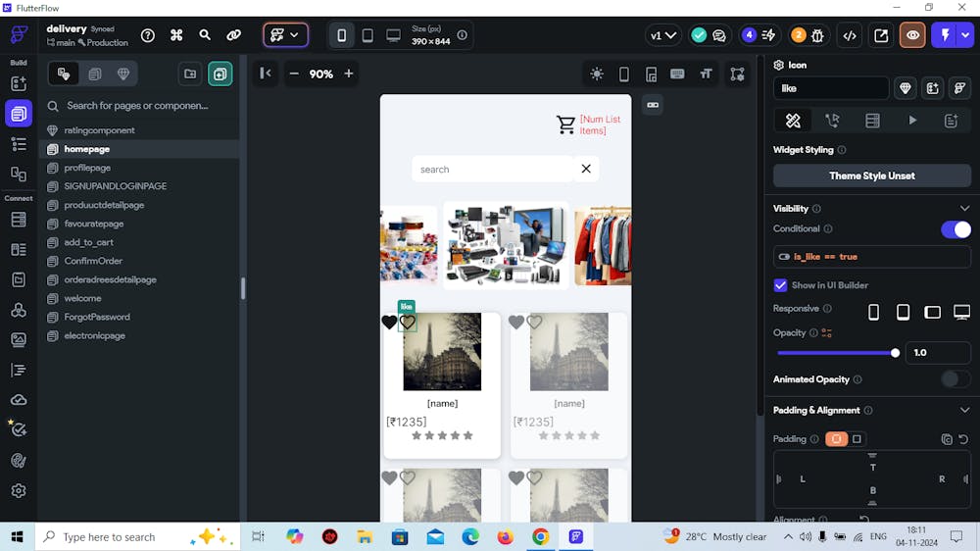Collapse the left panel arrow
Image resolution: width=980 pixels, height=551 pixels.
[x=266, y=74]
